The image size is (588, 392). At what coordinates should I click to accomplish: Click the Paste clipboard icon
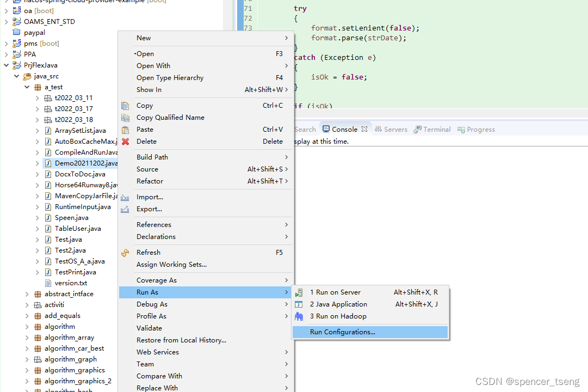coord(126,130)
